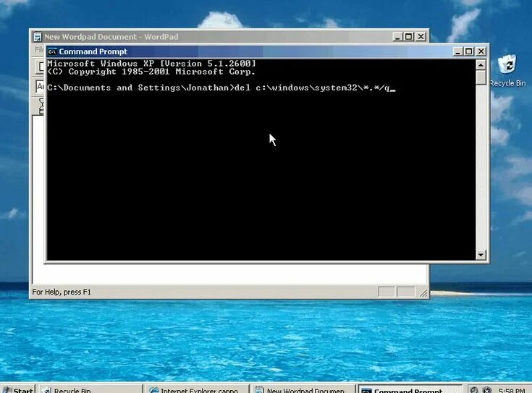This screenshot has width=532, height=393.
Task: Click the Command Prompt title bar text
Action: pos(93,51)
